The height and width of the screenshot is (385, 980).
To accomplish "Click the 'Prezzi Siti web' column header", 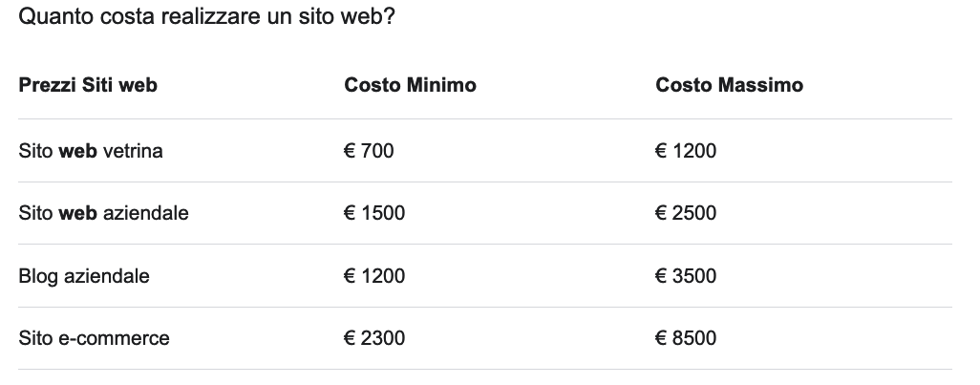I will pos(88,85).
